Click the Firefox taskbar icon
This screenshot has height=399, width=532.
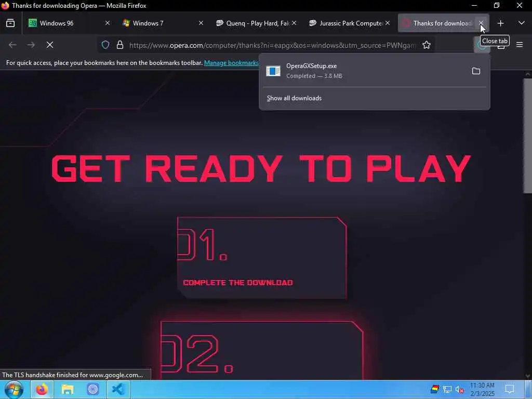pos(42,390)
